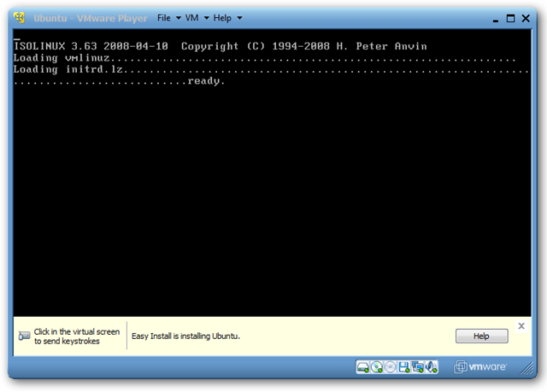This screenshot has height=392, width=547.
Task: Click the 'Loading vmlinuz' console line
Action: pyautogui.click(x=264, y=58)
